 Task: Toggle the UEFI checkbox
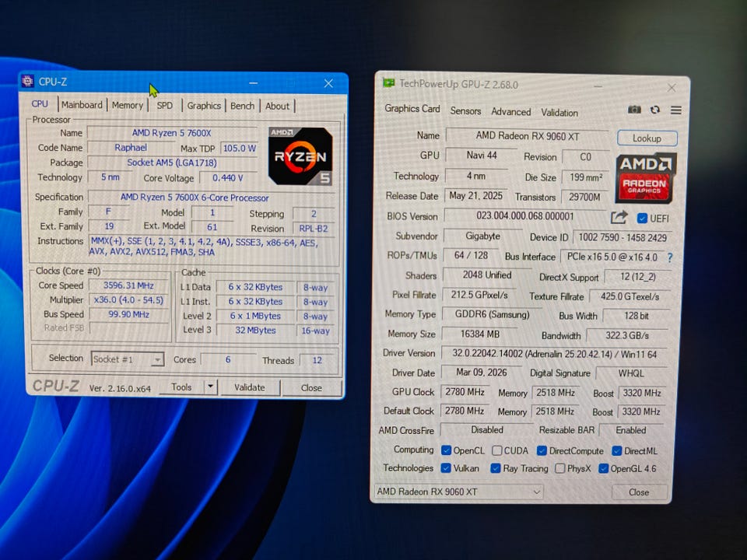click(x=642, y=218)
